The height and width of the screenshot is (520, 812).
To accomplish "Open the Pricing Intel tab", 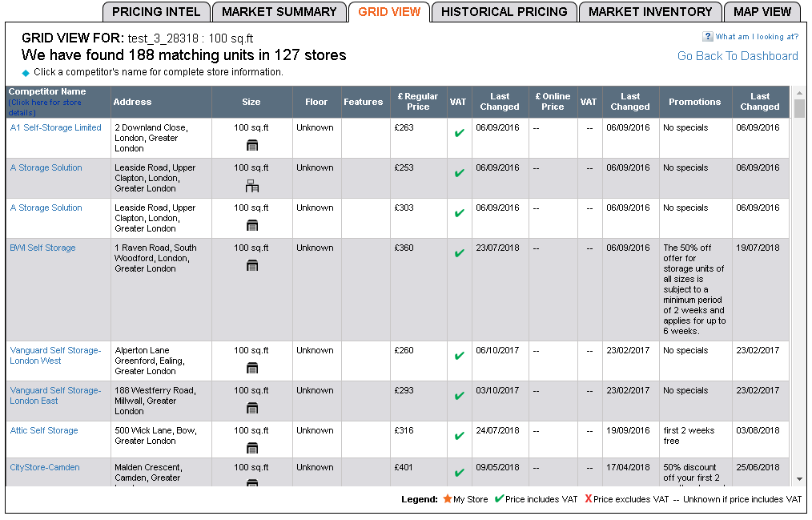I will tap(156, 12).
